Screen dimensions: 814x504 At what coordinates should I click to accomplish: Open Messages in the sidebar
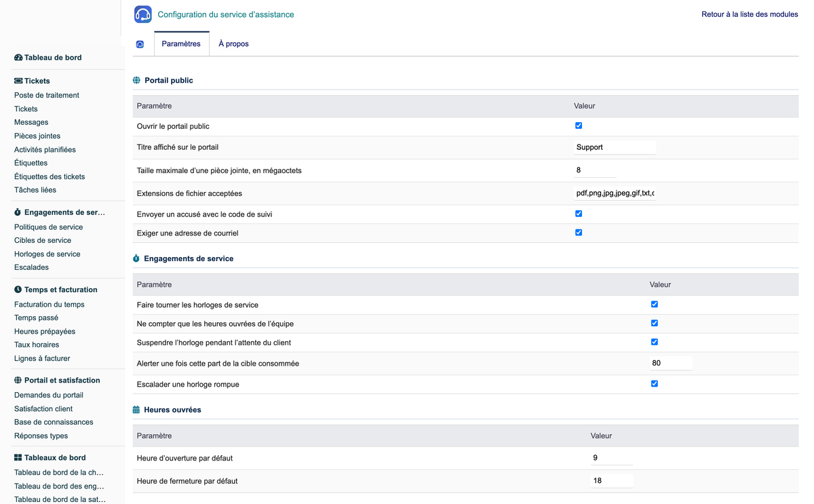click(x=31, y=123)
